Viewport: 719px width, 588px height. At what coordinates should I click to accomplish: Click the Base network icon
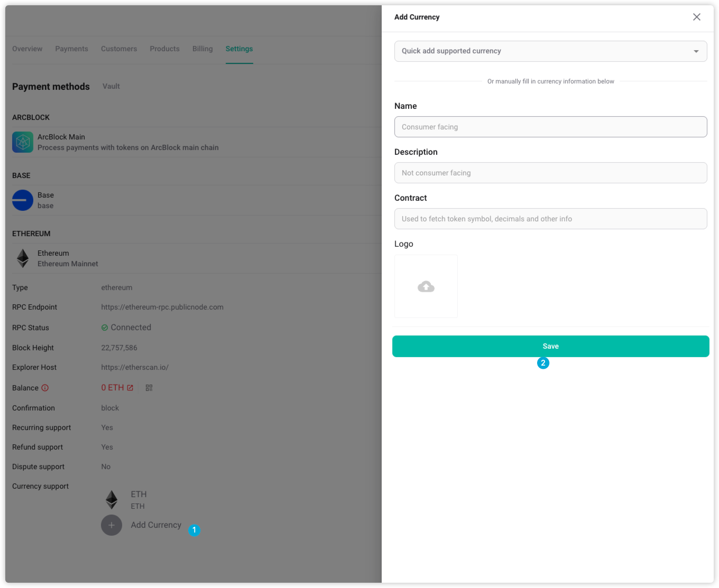point(23,200)
